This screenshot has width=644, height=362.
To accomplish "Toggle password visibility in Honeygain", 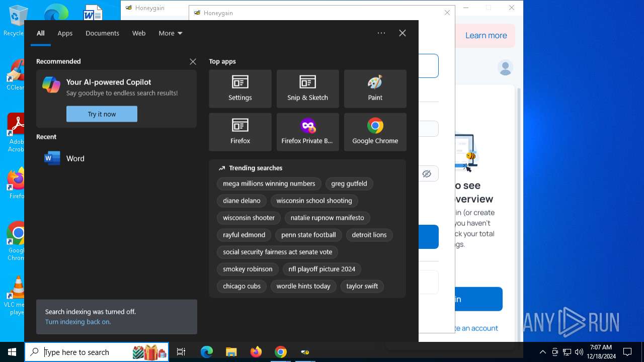I will (x=427, y=173).
